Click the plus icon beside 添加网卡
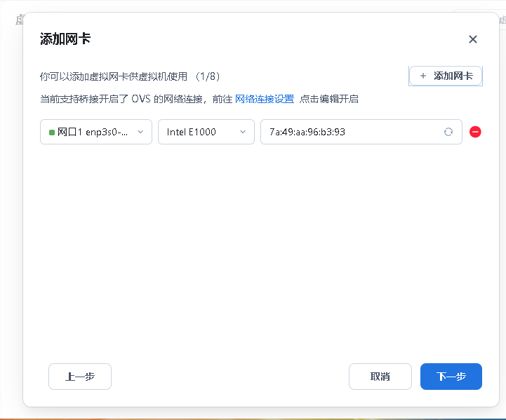This screenshot has height=420, width=506. click(x=422, y=76)
